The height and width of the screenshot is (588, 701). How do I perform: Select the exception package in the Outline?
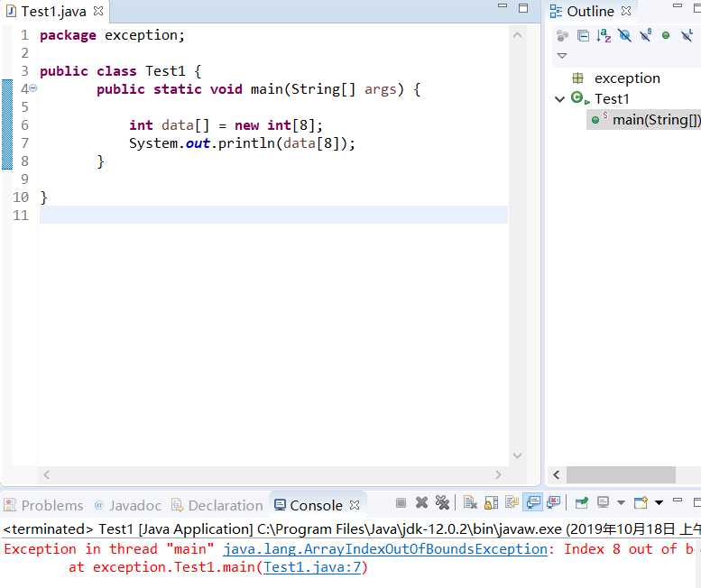[x=627, y=78]
